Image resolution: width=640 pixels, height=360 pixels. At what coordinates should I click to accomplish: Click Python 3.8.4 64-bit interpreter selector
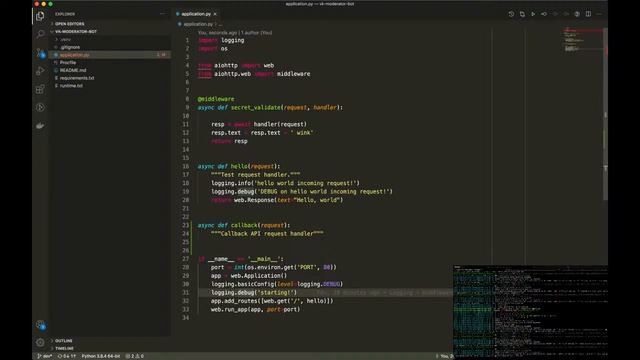point(101,356)
